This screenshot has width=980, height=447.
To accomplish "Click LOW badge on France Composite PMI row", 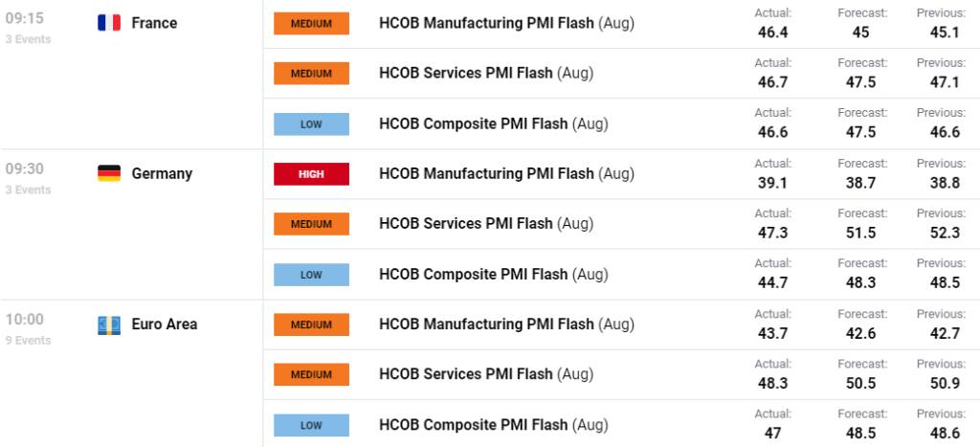I will click(x=311, y=123).
